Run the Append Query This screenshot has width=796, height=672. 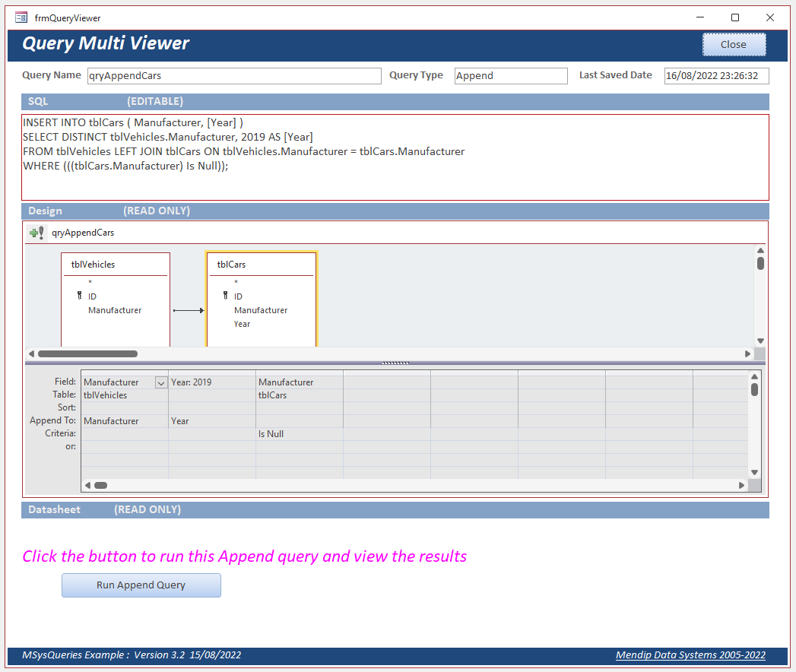[x=141, y=585]
